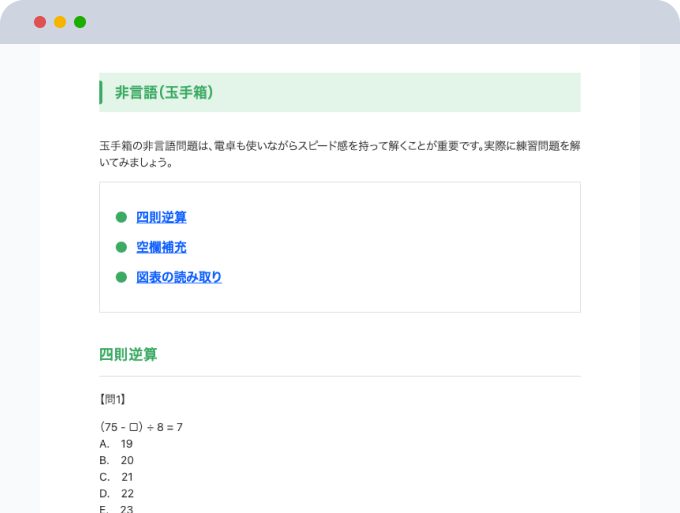Click the green 四則逆算 section heading
Screen dimensions: 680x513
(x=128, y=355)
